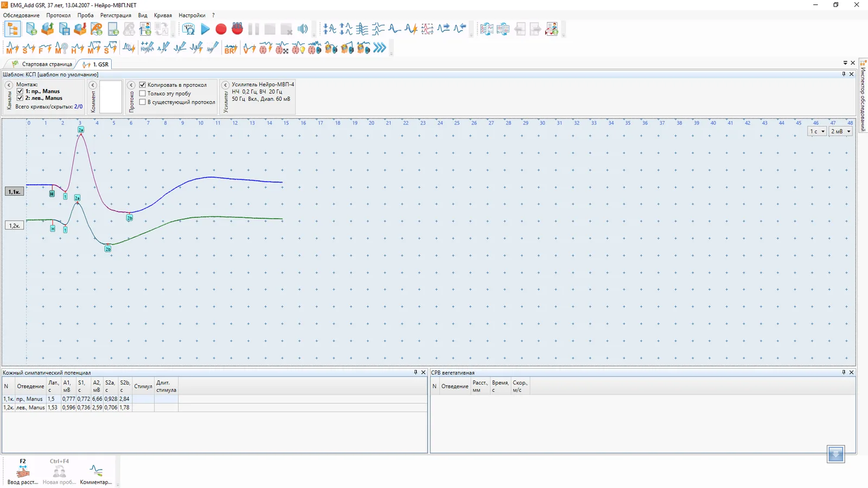Collapse the Протокол section arrow
The height and width of the screenshot is (488, 868).
click(131, 85)
